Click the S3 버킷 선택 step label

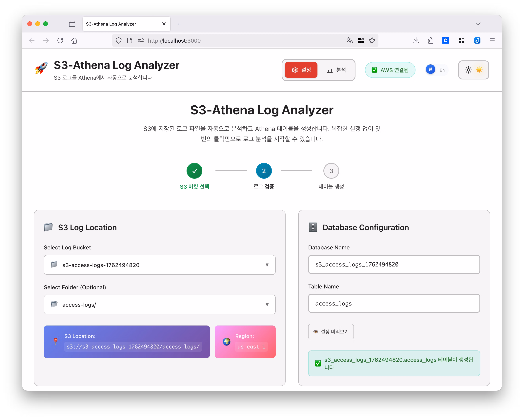point(194,187)
